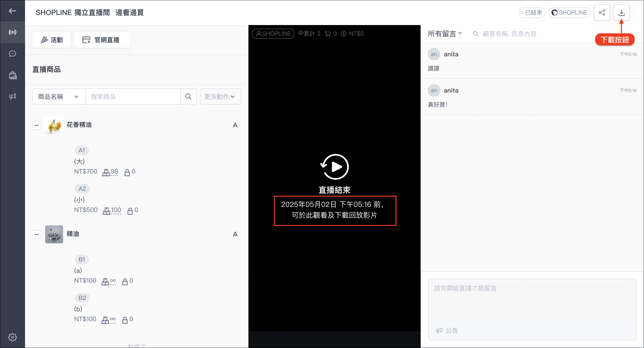Click the 直播商品 section heading
This screenshot has width=644, height=348.
[47, 69]
